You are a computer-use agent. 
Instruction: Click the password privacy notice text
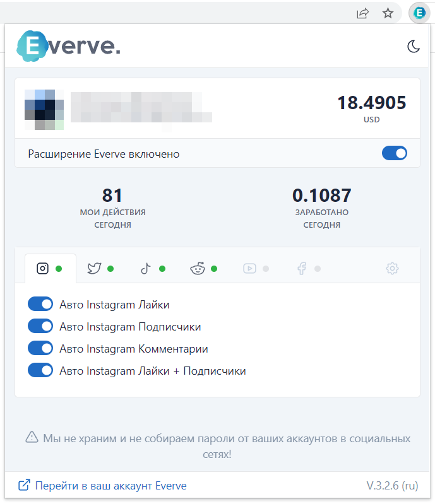click(x=227, y=446)
